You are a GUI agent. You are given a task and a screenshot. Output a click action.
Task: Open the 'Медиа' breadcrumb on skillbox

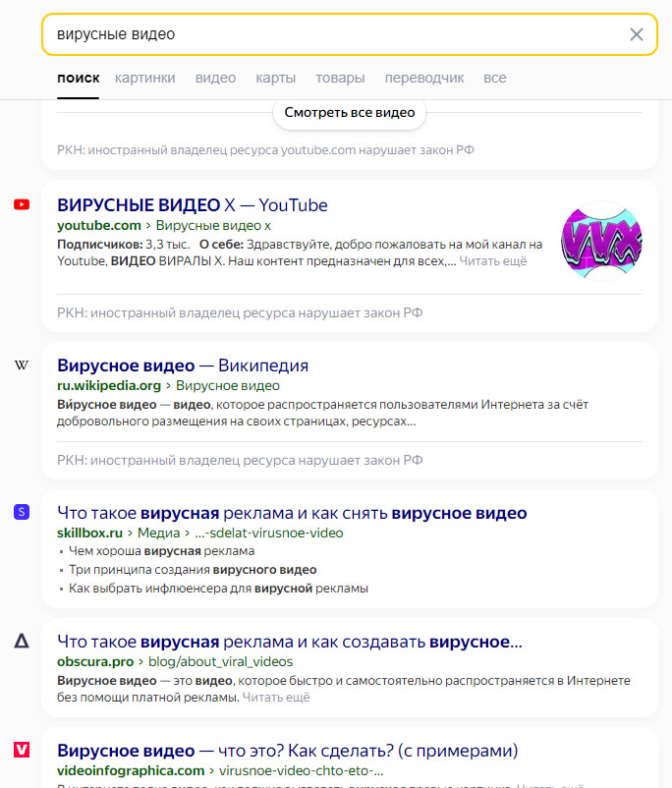(158, 534)
